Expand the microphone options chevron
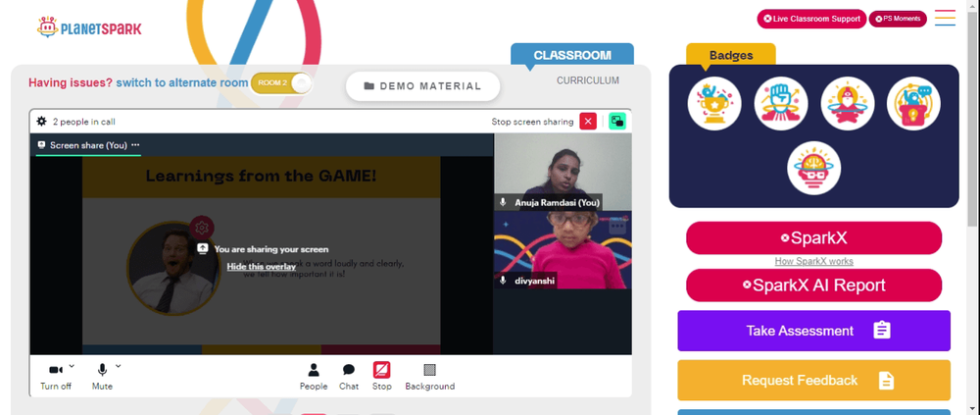 pos(119,366)
